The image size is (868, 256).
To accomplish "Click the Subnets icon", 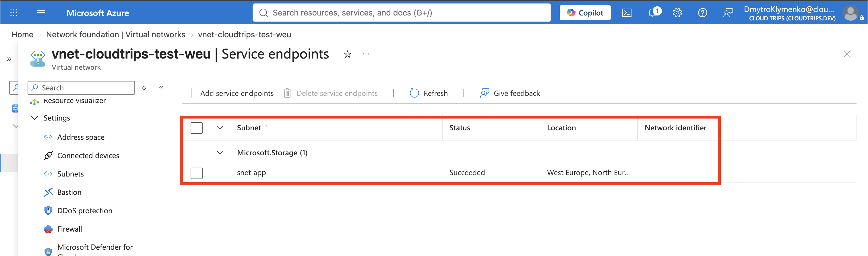I will point(48,174).
